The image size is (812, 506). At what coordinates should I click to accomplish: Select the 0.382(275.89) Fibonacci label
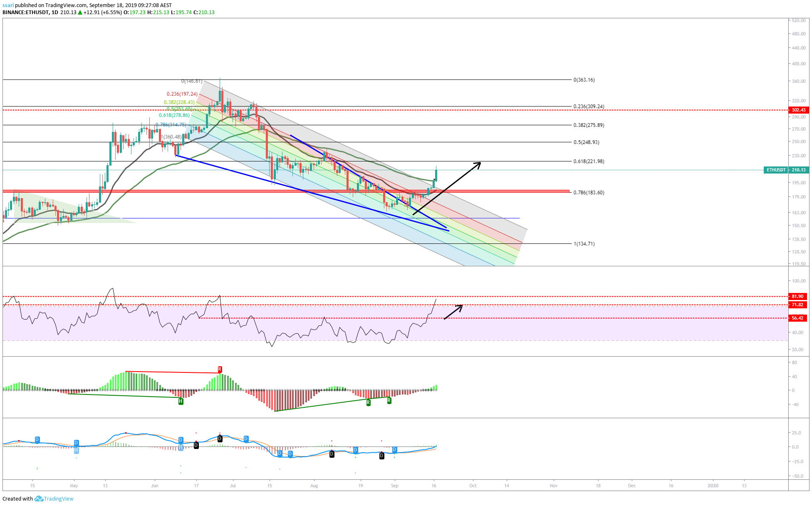589,125
